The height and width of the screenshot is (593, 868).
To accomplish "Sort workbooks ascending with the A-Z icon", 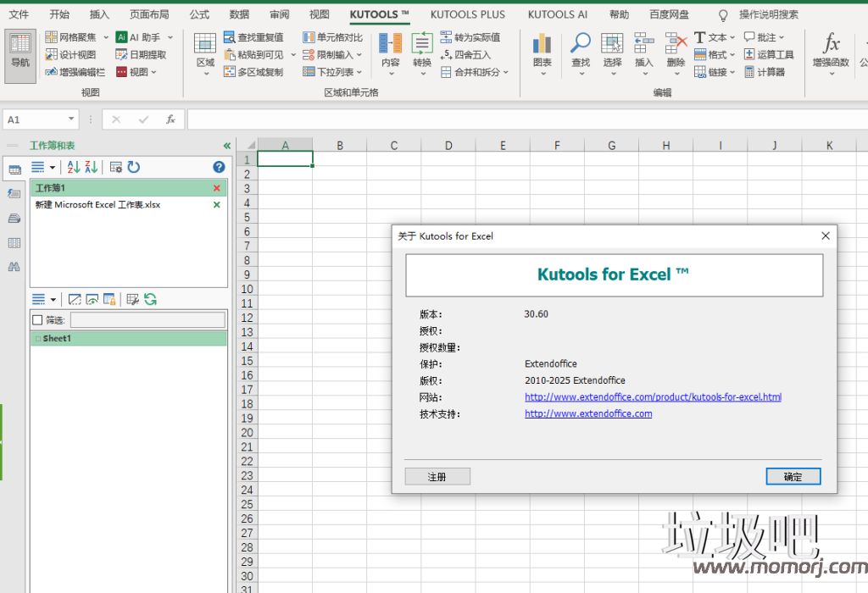I will point(73,167).
